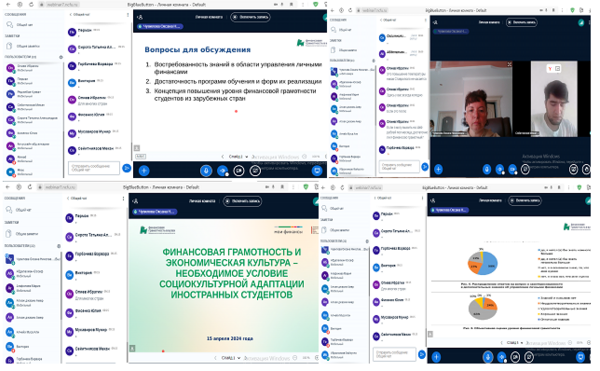Open connection status icon in webcam window
This screenshot has height=371, width=600.
(x=581, y=23)
